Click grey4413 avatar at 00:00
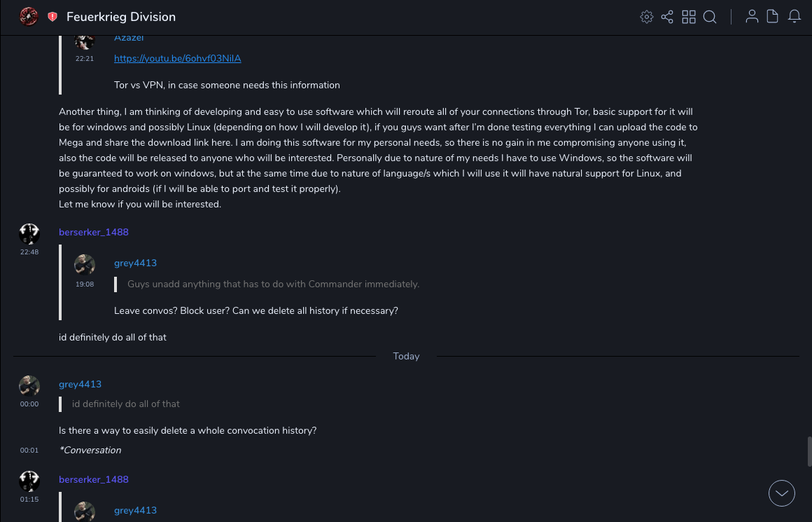The height and width of the screenshot is (522, 812). (29, 386)
